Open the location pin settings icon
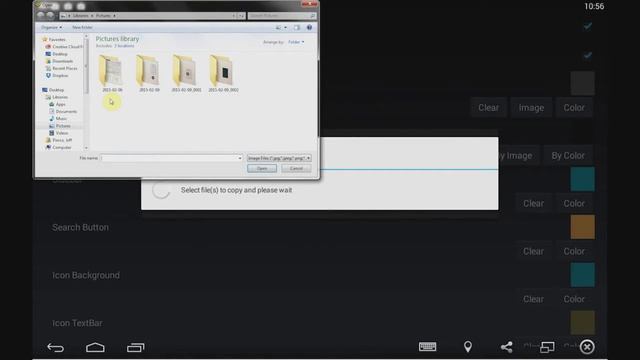 pyautogui.click(x=468, y=347)
